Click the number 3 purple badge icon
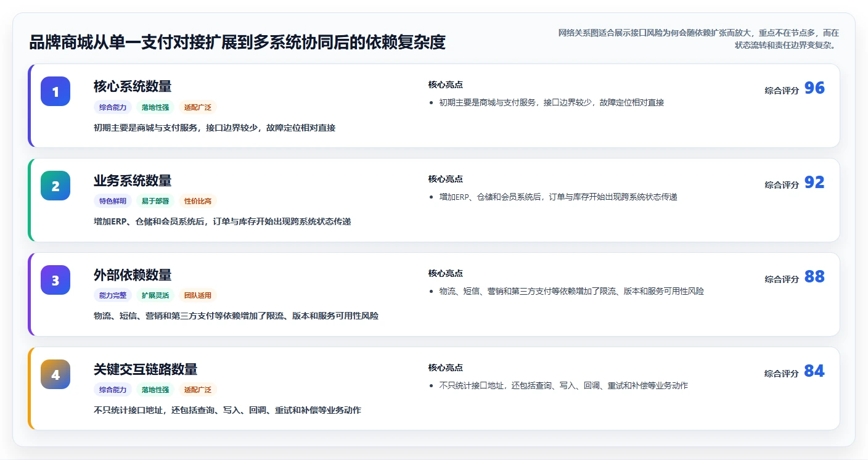Viewport: 868px width, 460px height. pos(55,280)
